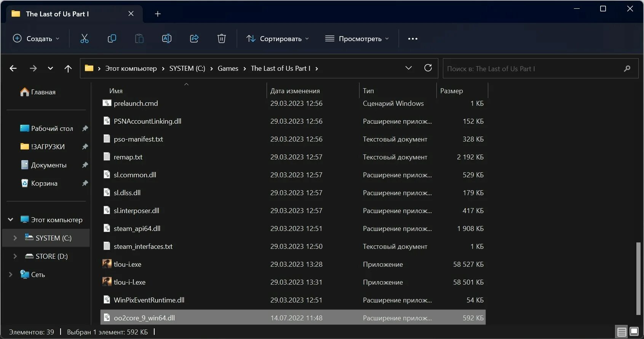The image size is (644, 339).
Task: Navigate to Этот компьютер in breadcrumb
Action: tap(131, 68)
